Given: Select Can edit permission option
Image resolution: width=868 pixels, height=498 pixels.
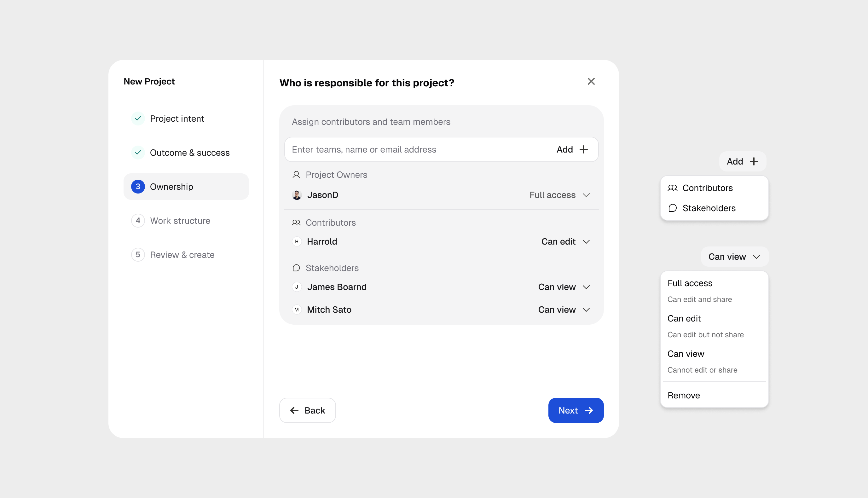Looking at the screenshot, I should tap(714, 326).
